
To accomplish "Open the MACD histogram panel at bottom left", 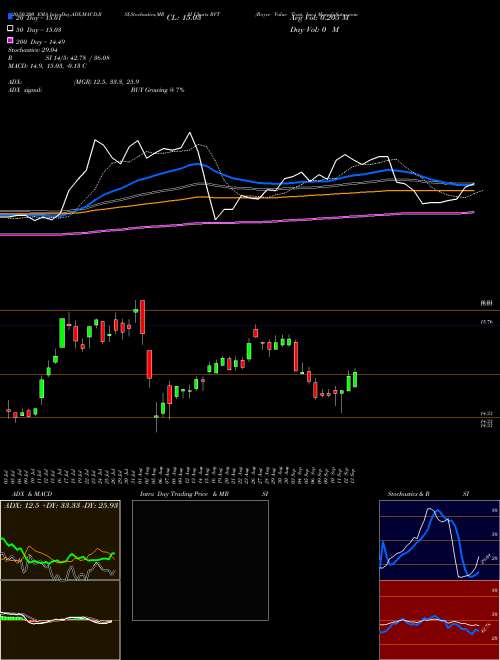I will (x=60, y=620).
